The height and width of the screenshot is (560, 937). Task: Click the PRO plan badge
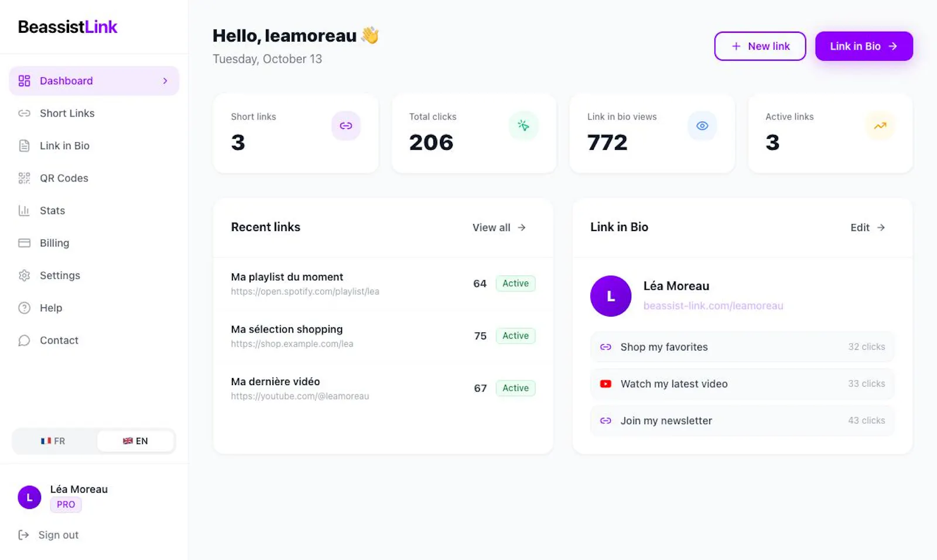(x=66, y=504)
